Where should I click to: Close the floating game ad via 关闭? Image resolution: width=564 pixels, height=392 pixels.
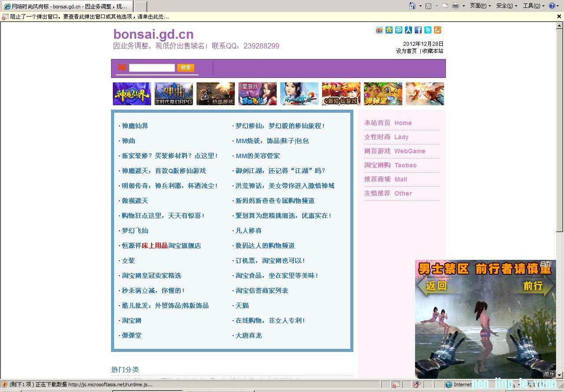(x=545, y=264)
